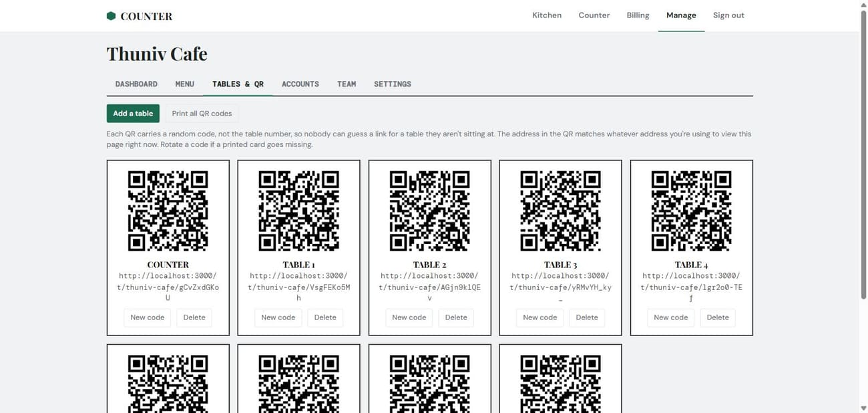Click the Table 4 QR code image
Image resolution: width=868 pixels, height=413 pixels.
click(x=691, y=211)
